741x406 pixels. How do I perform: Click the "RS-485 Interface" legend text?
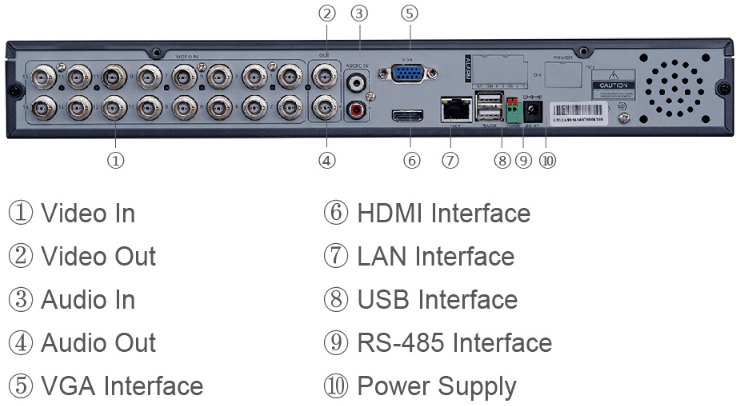(x=454, y=343)
